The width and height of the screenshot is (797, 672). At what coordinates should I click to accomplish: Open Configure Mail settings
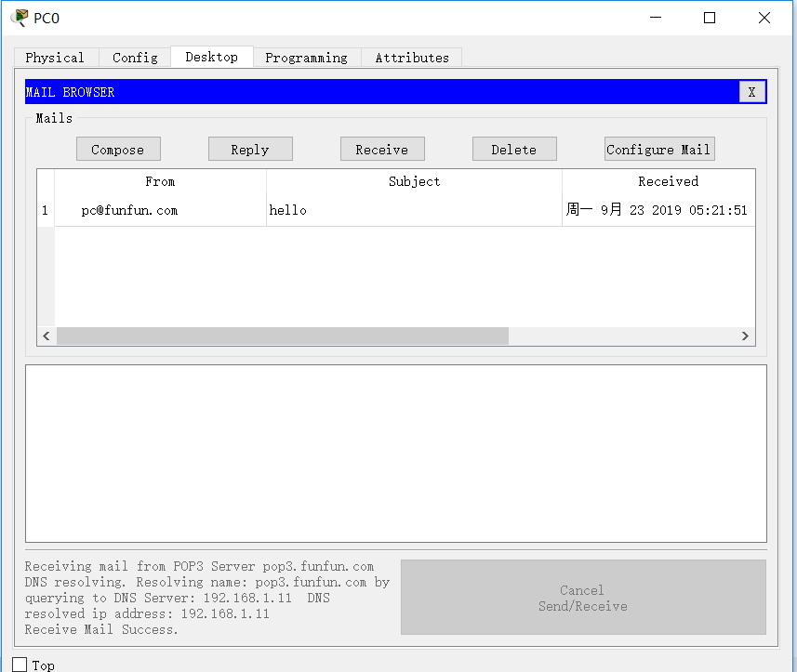click(659, 150)
